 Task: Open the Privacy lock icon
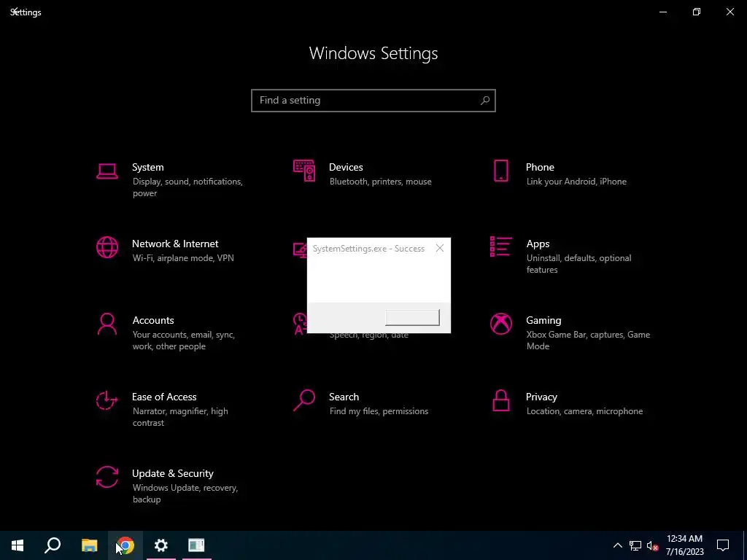click(500, 400)
